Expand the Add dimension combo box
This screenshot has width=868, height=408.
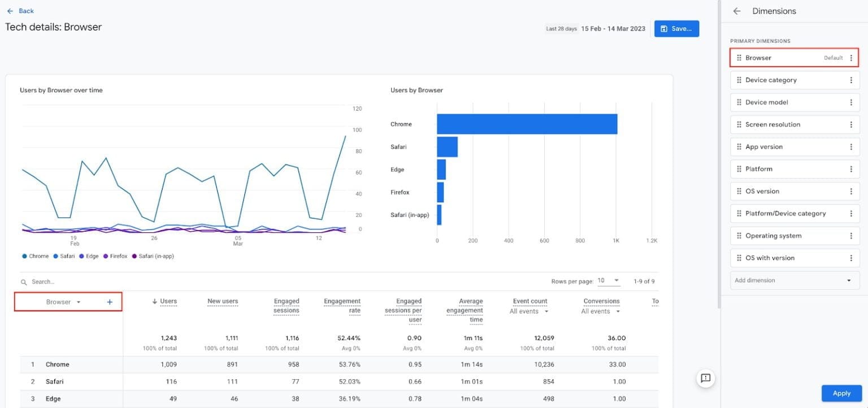[794, 280]
